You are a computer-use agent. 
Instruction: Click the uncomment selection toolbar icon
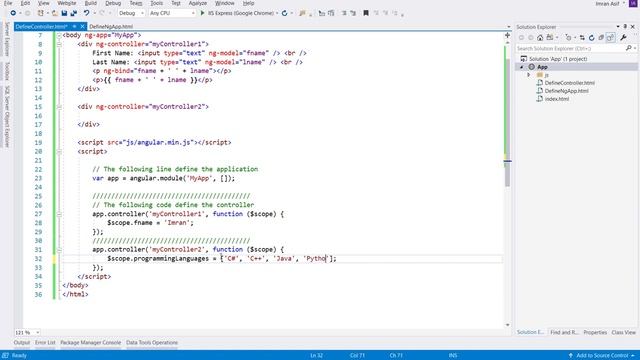pos(353,13)
